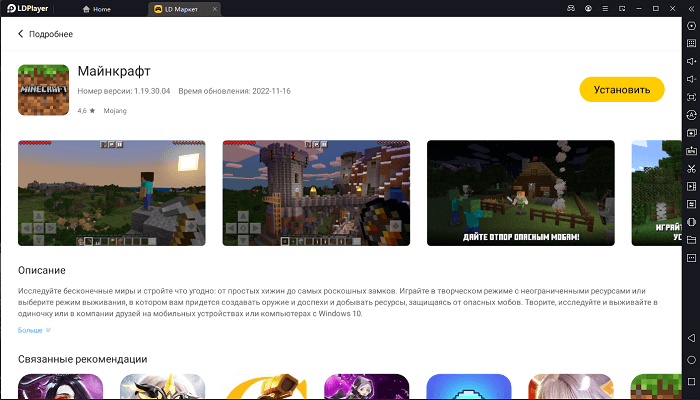The width and height of the screenshot is (700, 400).
Task: Toggle fullscreen from the sidebar
Action: 691,97
